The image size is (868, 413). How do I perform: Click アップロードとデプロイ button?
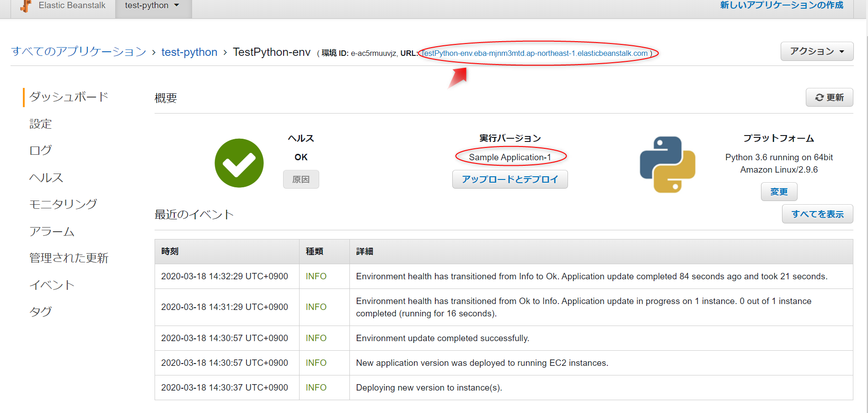pyautogui.click(x=510, y=179)
